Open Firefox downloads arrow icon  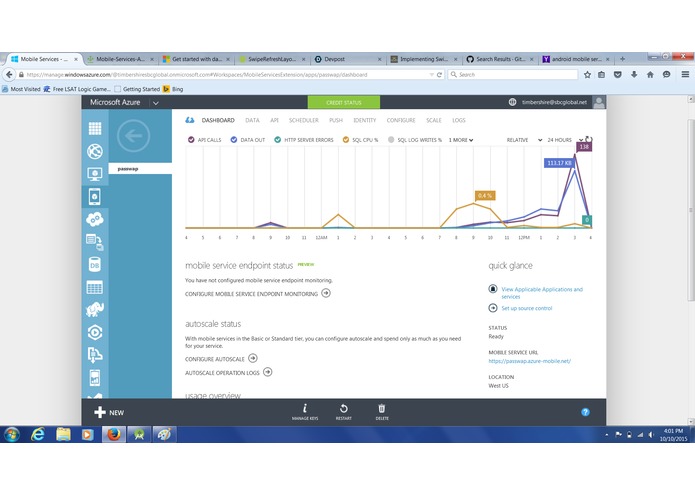pyautogui.click(x=634, y=74)
